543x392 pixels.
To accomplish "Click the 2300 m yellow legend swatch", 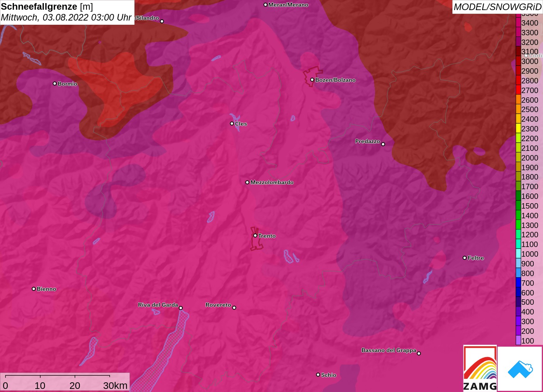I will point(518,129).
